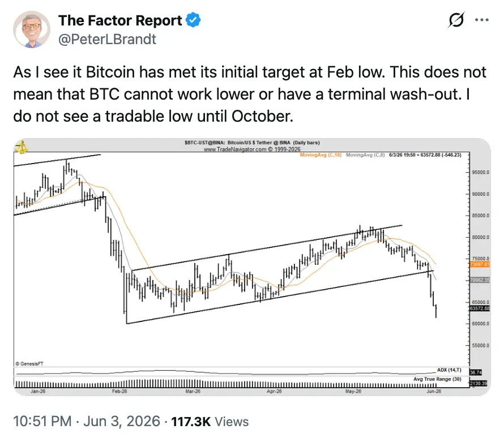The height and width of the screenshot is (438, 504).
Task: Click The Factor Report profile avatar
Action: click(32, 29)
